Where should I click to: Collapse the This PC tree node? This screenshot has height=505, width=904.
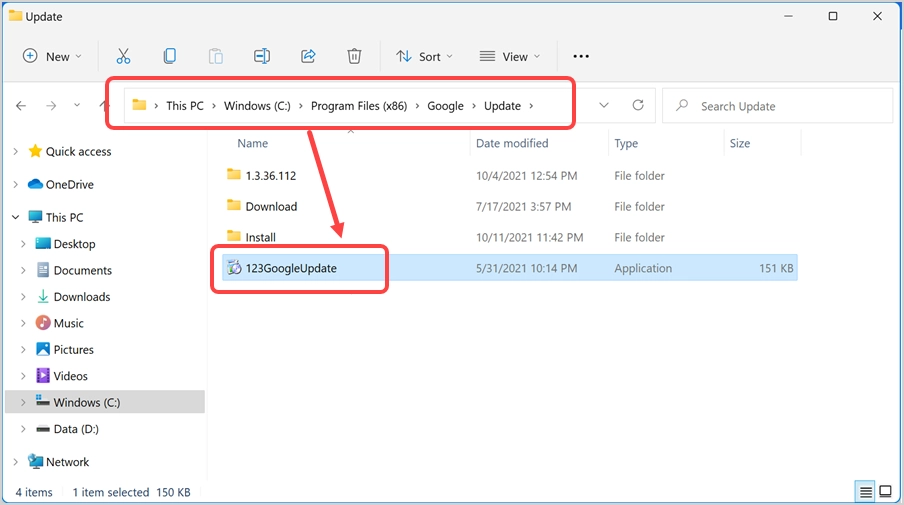tap(16, 217)
